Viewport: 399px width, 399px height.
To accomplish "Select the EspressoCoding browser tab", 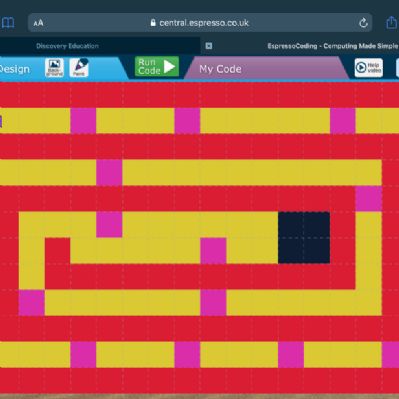I will coord(332,46).
